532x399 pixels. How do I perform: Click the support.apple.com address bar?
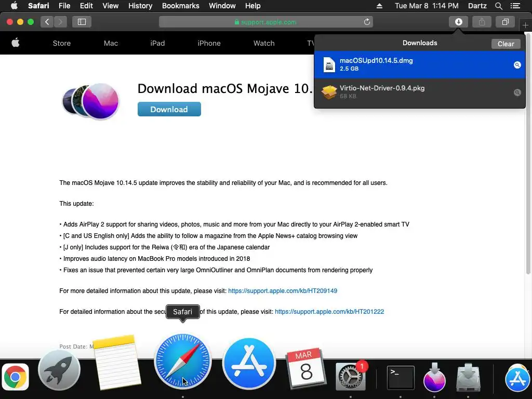point(265,22)
